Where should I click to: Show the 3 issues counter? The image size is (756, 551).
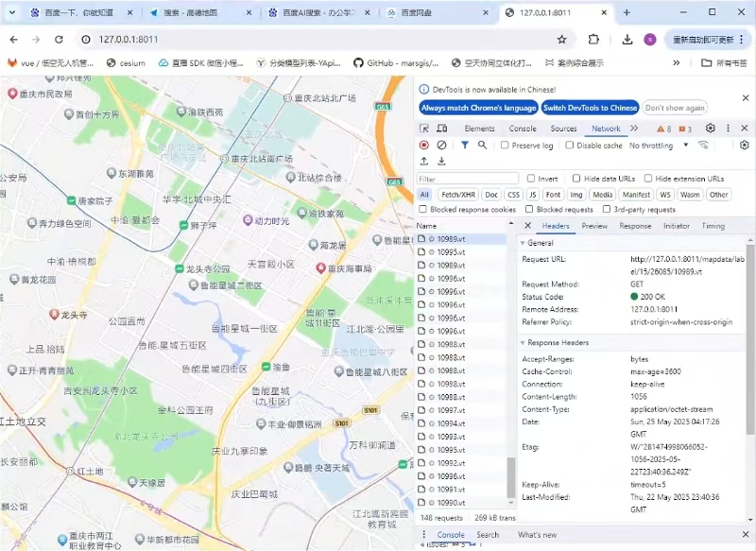coord(685,129)
